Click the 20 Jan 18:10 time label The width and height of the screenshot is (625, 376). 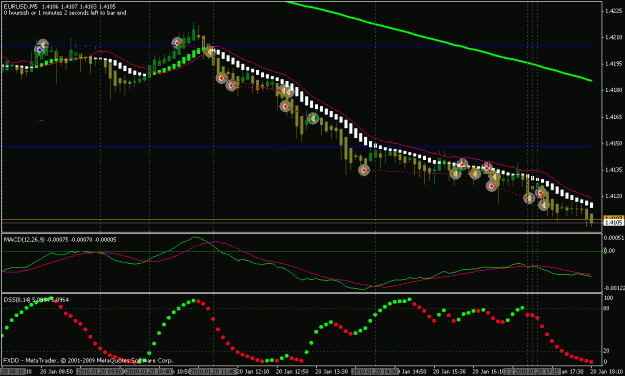(x=606, y=372)
